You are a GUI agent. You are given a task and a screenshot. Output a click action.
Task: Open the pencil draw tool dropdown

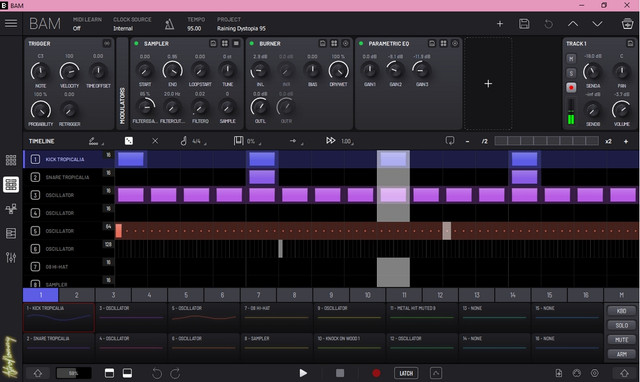(x=96, y=141)
